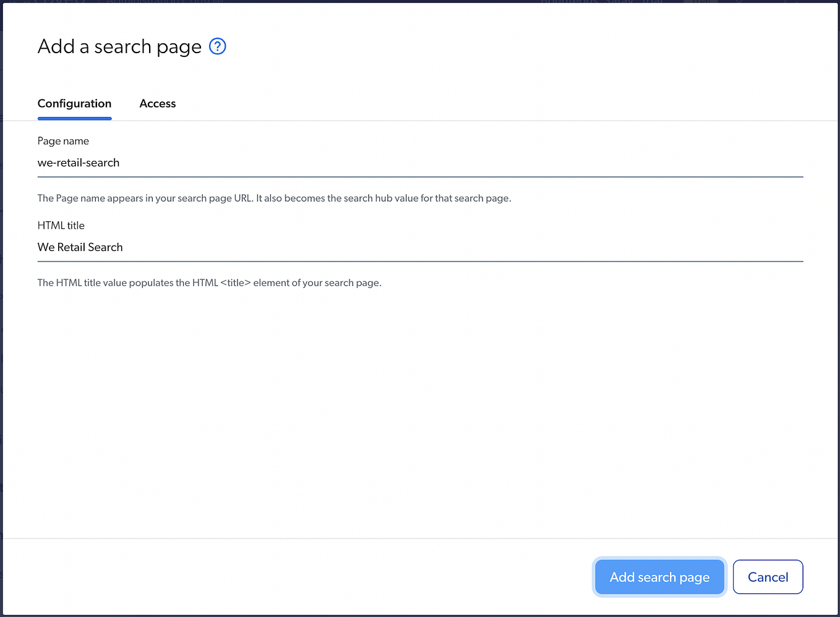Open the help tooltip beside 'Add a search page'
The image size is (840, 617).
(217, 46)
